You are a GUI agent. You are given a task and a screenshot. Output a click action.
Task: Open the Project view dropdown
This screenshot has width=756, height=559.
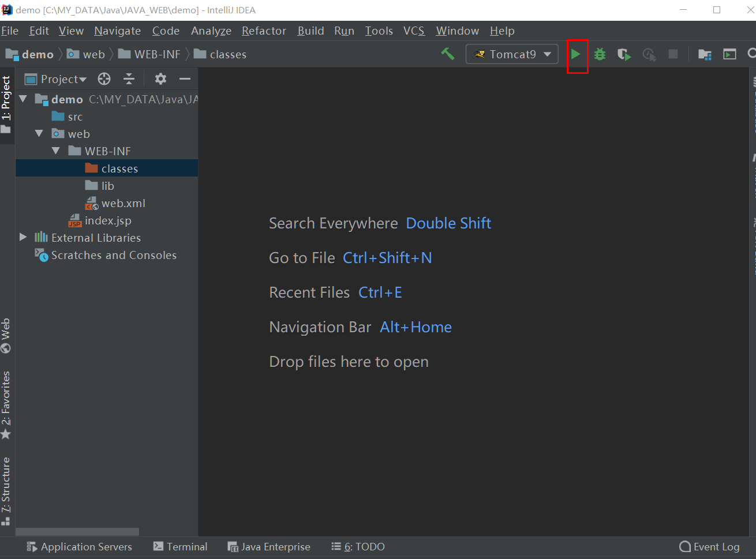[55, 79]
